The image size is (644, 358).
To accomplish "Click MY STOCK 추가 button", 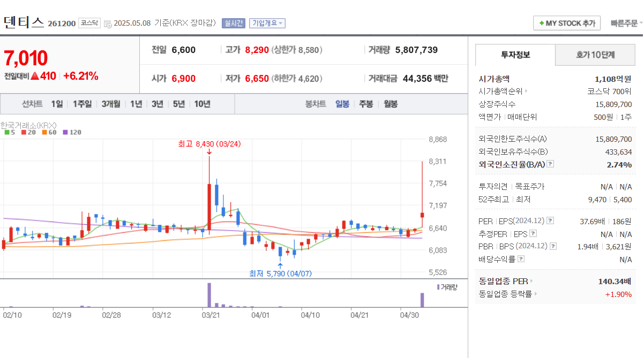I will click(567, 24).
